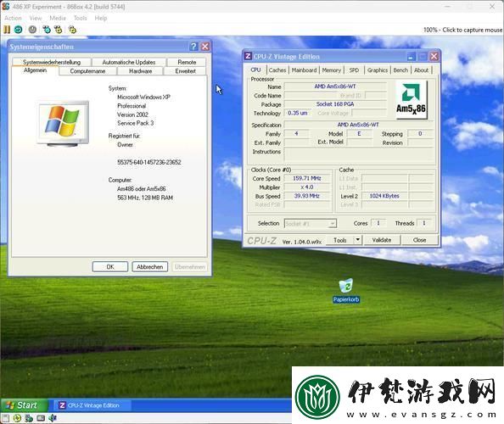Viewport: 504px width, 424px height.
Task: Click the 86Box application icon in title bar
Action: 6,6
